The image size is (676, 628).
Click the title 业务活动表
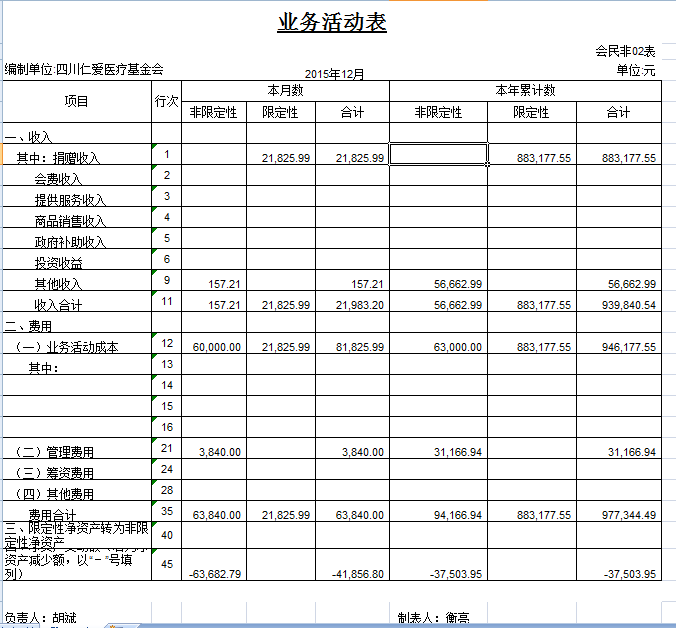click(x=331, y=22)
